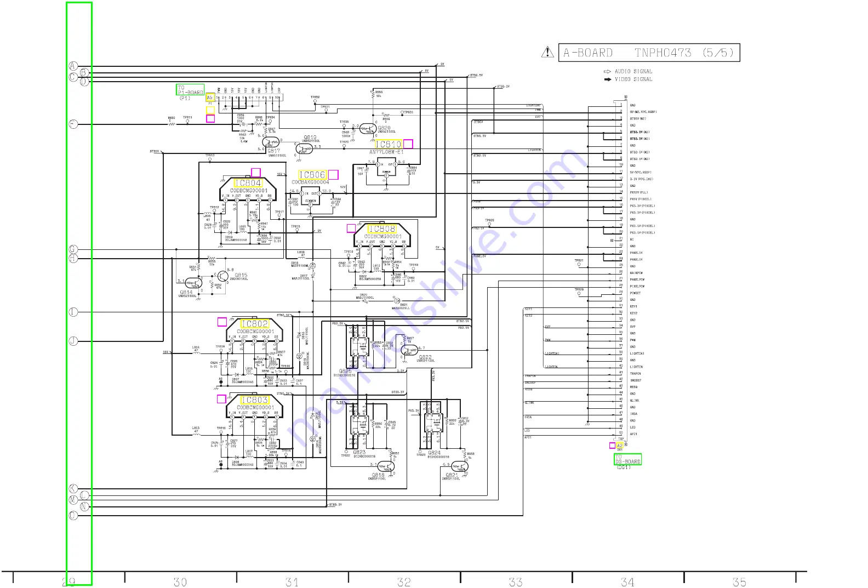The width and height of the screenshot is (868, 588).
Task: Click test point TP825
Action: [489, 220]
